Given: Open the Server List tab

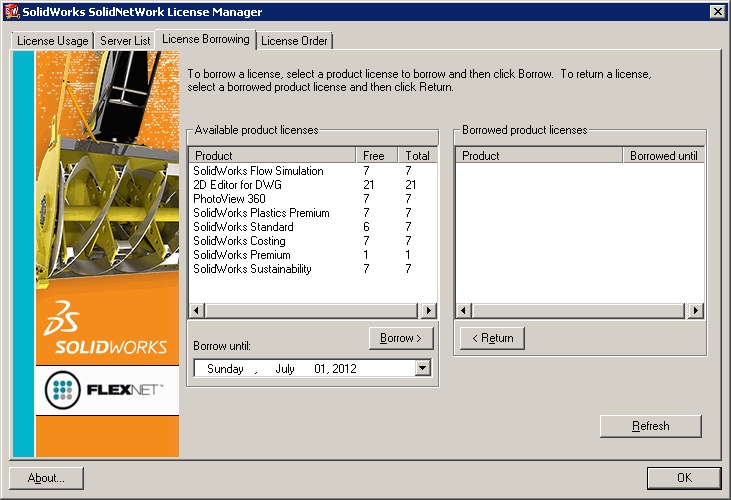Looking at the screenshot, I should pos(125,41).
